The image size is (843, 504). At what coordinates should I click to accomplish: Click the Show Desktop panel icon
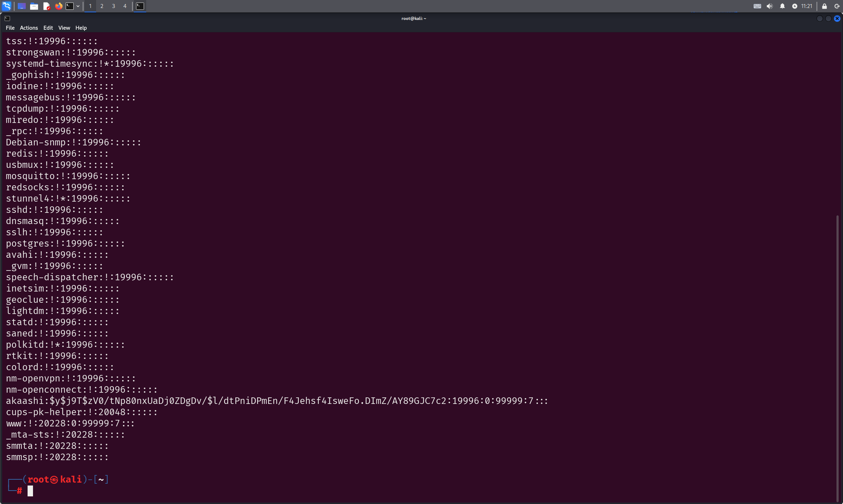point(21,6)
